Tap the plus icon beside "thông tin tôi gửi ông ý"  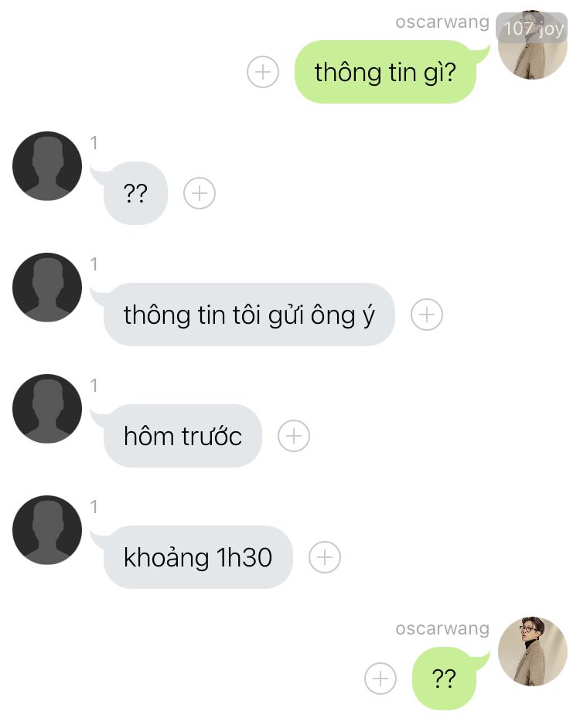tap(427, 315)
